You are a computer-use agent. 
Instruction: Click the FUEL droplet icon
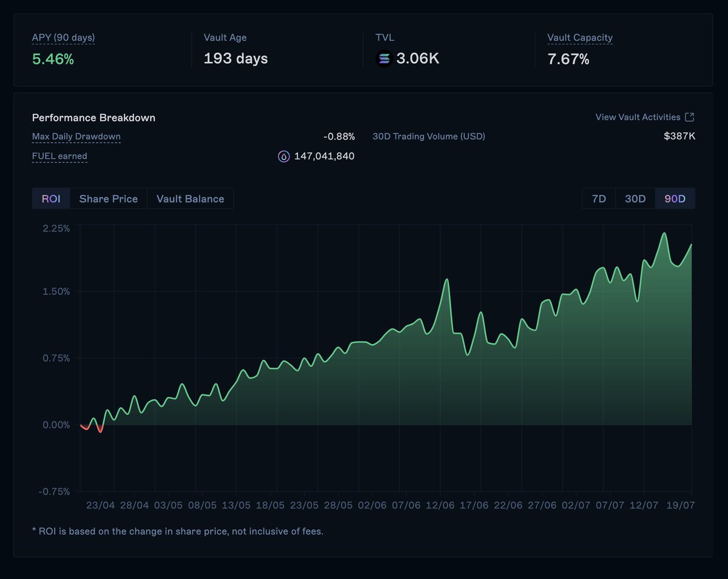(x=284, y=157)
